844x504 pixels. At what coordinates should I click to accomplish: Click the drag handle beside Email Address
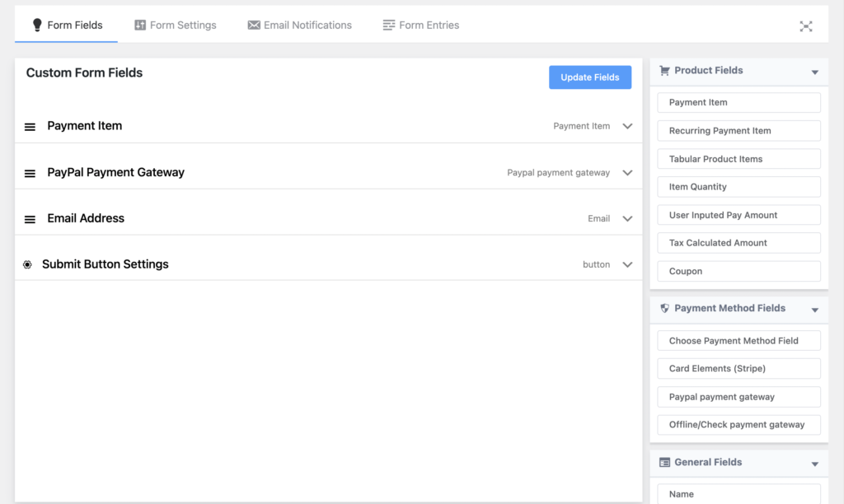point(30,218)
